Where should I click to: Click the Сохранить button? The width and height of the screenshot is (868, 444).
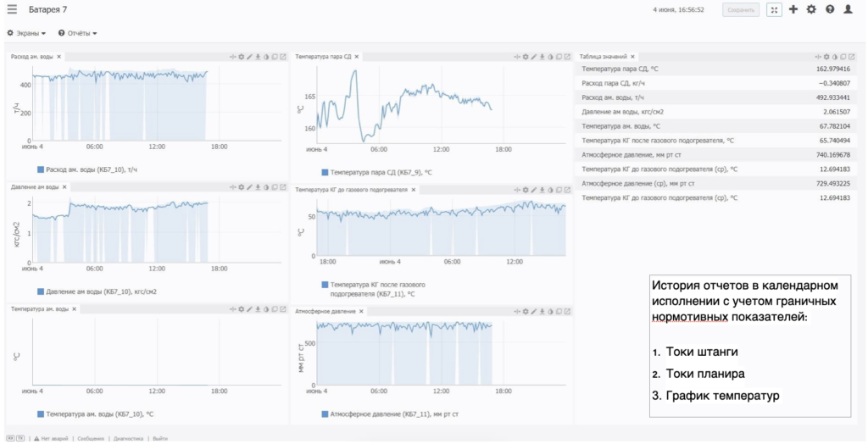741,10
